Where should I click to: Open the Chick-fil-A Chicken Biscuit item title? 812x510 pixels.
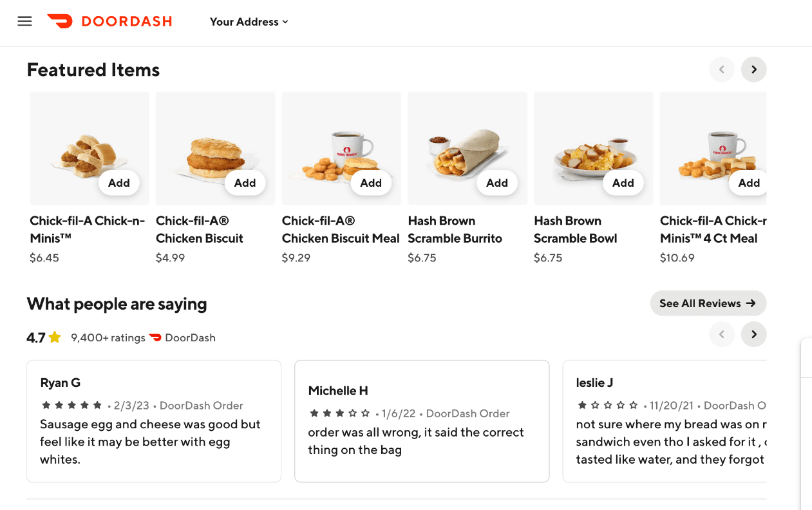tap(200, 229)
